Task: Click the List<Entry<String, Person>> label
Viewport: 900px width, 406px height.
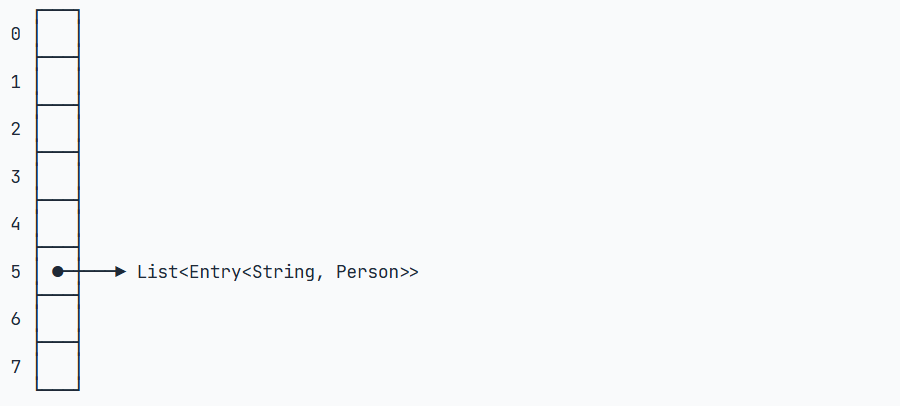Action: (278, 272)
